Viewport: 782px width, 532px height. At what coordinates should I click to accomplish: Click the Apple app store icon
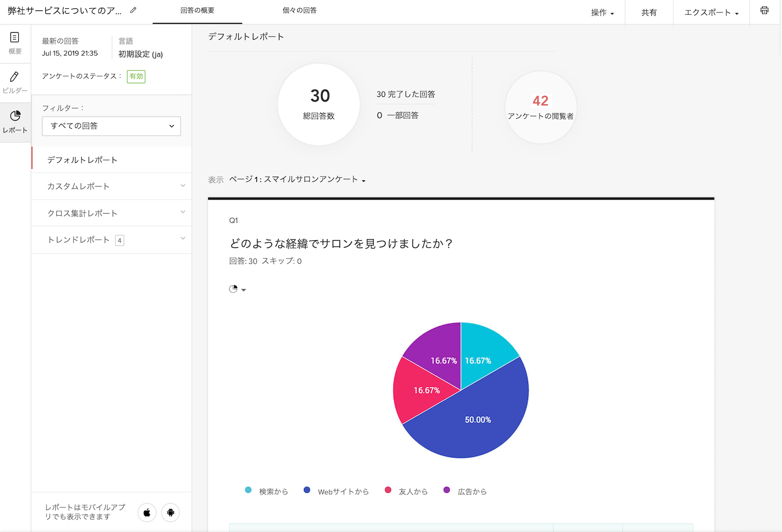pos(147,513)
